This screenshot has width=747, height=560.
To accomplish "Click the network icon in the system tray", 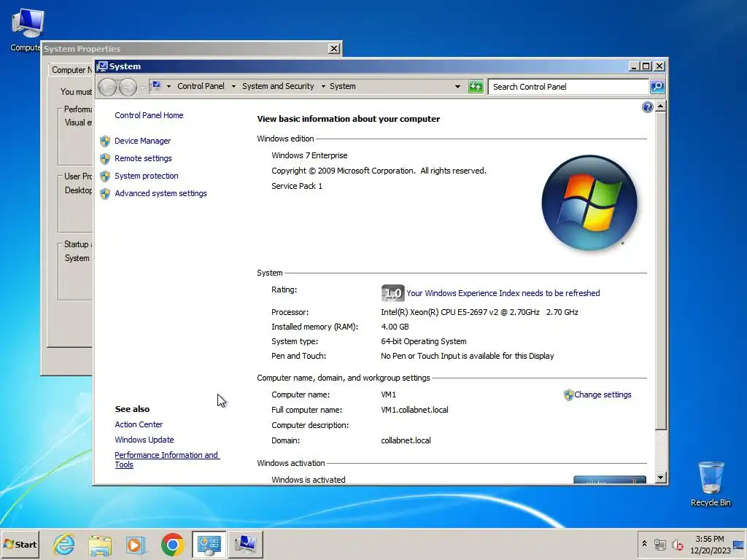I will pos(659,544).
